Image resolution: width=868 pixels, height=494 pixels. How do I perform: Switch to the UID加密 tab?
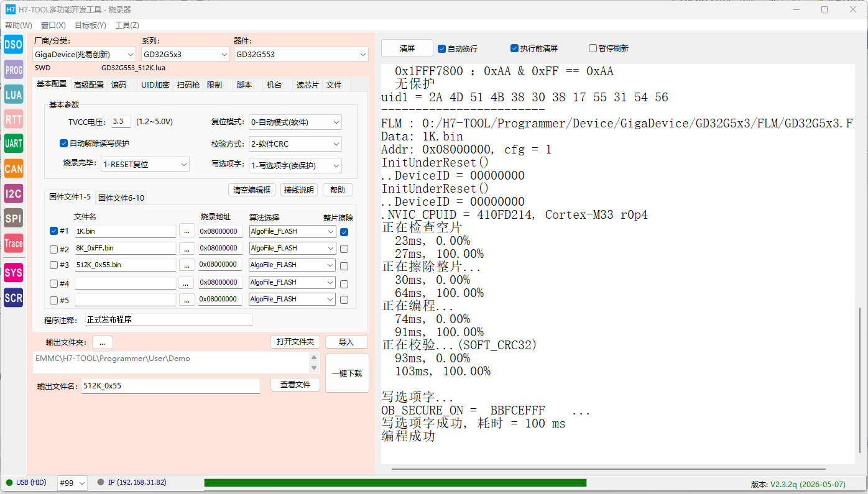tap(155, 85)
